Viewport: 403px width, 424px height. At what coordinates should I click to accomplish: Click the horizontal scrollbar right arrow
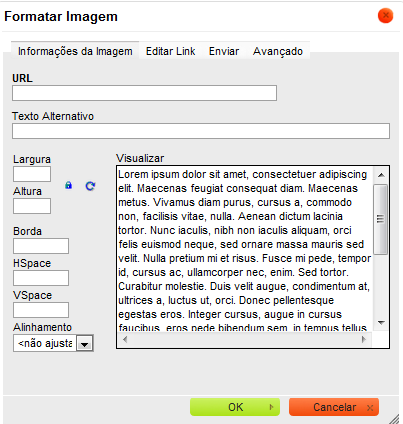click(364, 339)
